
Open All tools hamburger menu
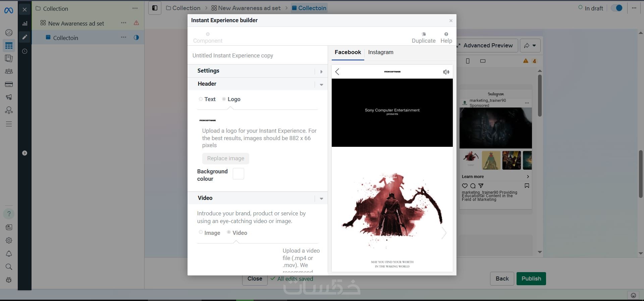(x=9, y=124)
